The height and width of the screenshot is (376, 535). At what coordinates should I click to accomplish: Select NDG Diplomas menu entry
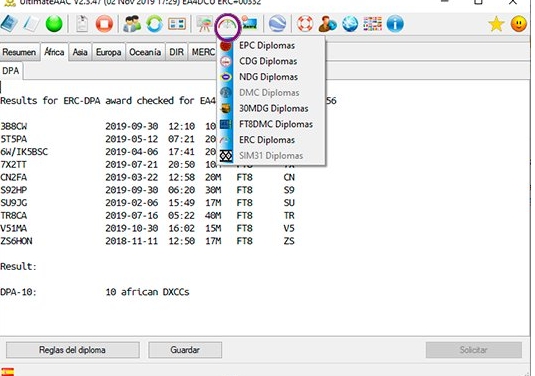coord(271,77)
